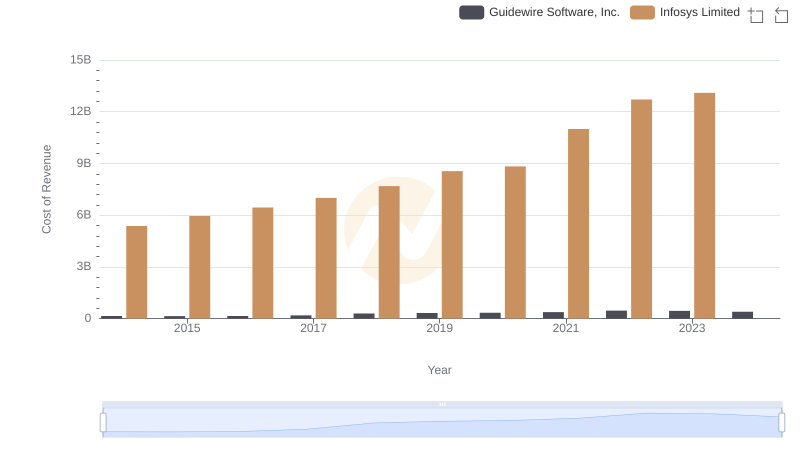Click the 15B y-axis label

(81, 60)
